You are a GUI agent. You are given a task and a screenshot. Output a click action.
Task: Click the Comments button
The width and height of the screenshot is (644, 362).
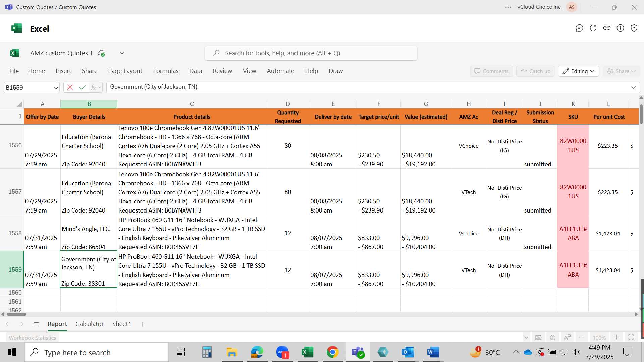pyautogui.click(x=491, y=71)
